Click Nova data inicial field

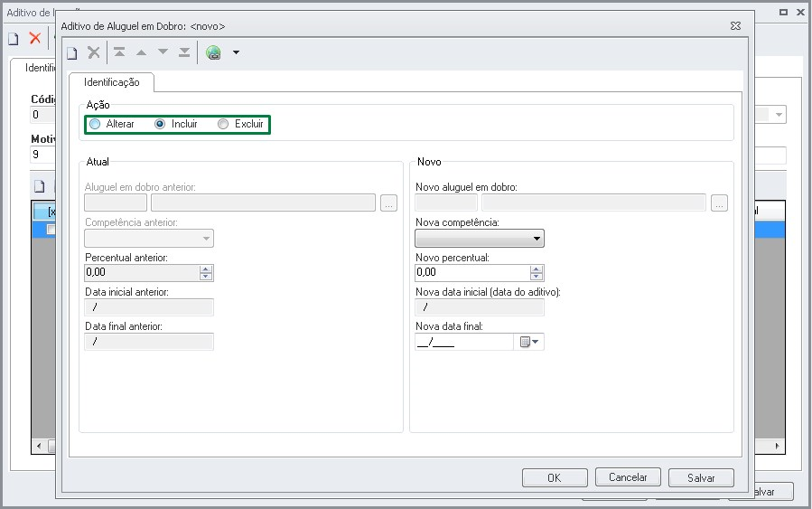tap(480, 306)
